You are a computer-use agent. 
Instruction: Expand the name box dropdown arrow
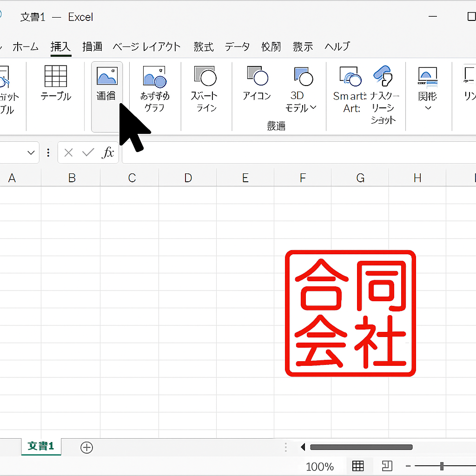tap(31, 152)
